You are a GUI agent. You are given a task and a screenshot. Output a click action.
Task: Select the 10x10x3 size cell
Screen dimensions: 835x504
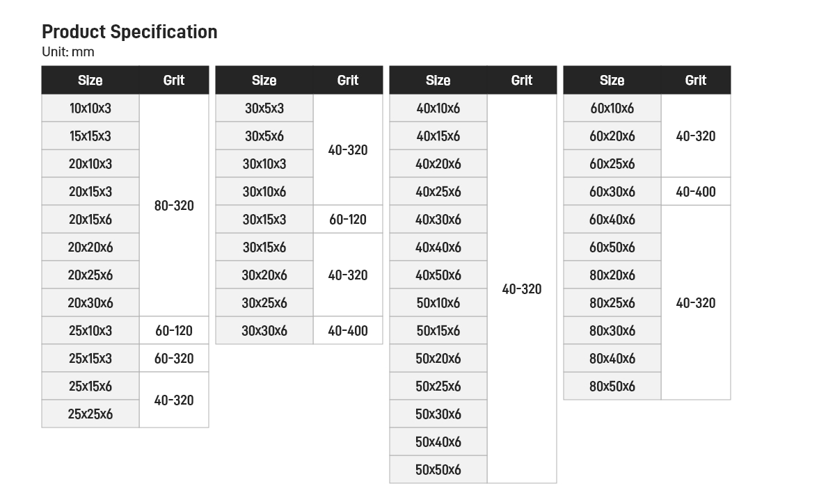(x=90, y=108)
